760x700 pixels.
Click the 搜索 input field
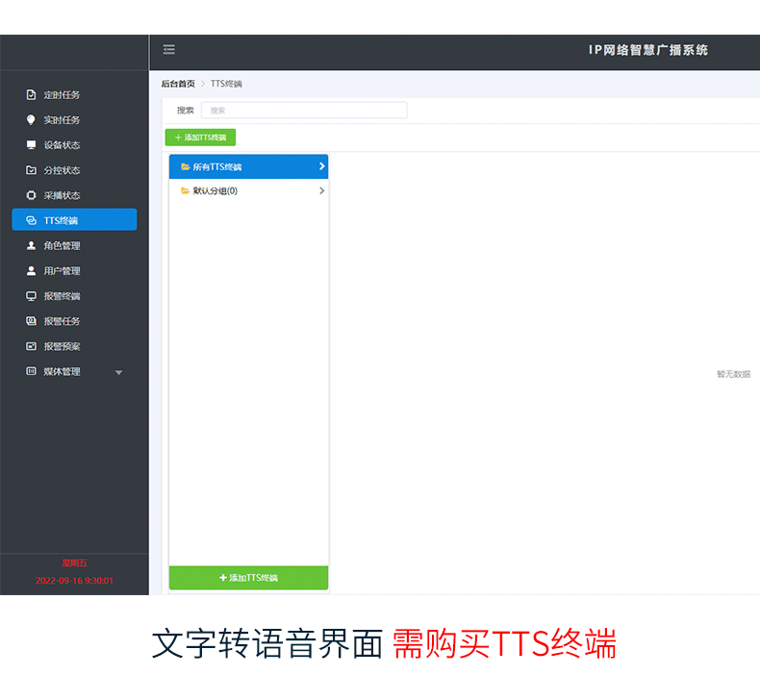click(303, 111)
